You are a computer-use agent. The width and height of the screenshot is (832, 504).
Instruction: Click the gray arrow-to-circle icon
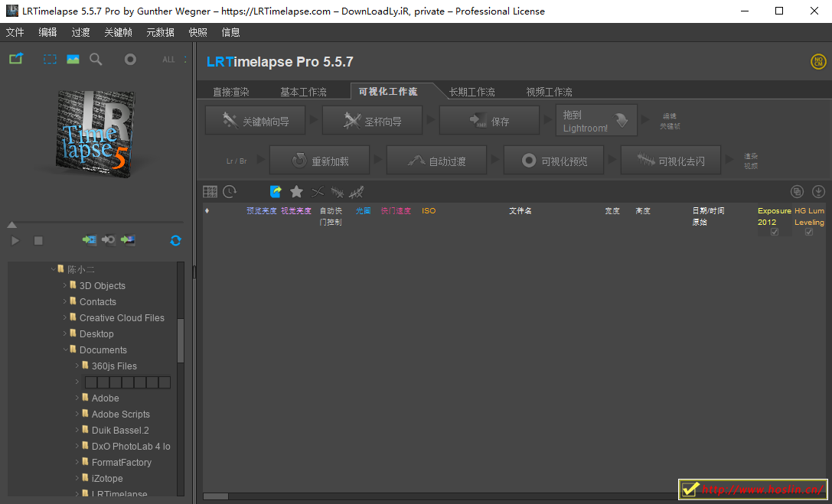point(108,240)
